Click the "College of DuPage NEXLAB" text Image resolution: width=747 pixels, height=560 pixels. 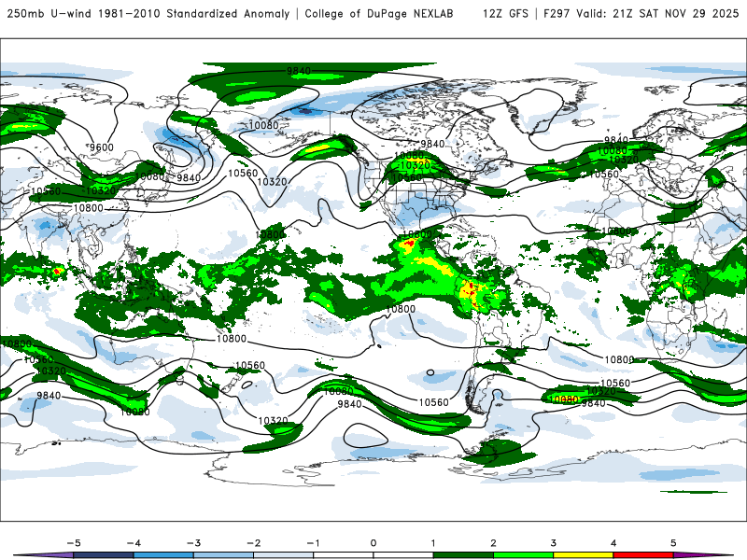tap(379, 14)
